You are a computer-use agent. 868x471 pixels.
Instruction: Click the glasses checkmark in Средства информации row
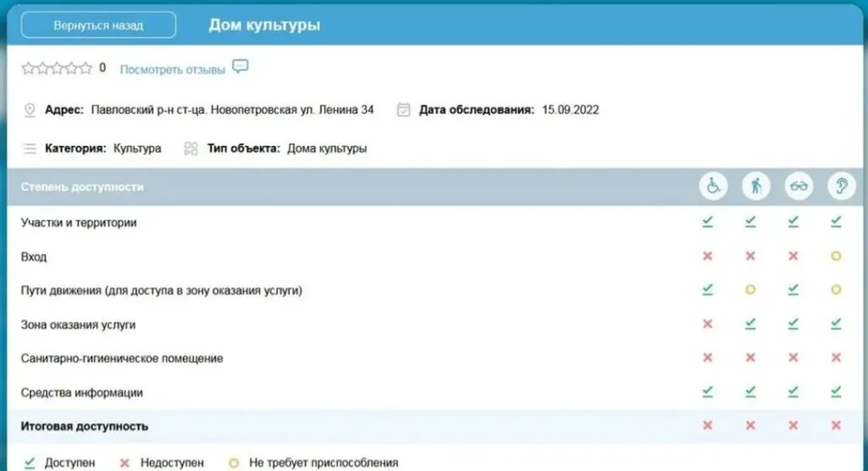793,392
